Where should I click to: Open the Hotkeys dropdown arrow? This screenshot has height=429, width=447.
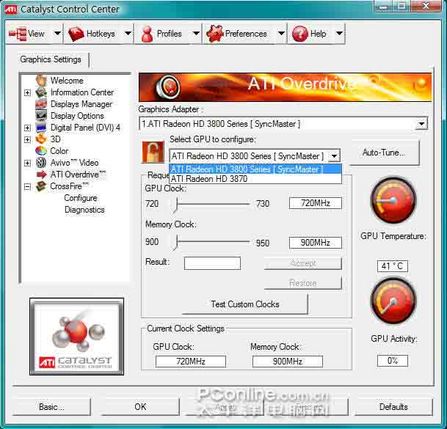pos(128,33)
